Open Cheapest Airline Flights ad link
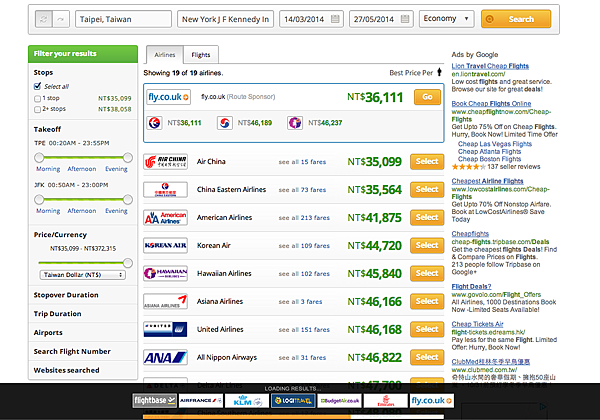600x420 pixels. point(488,181)
